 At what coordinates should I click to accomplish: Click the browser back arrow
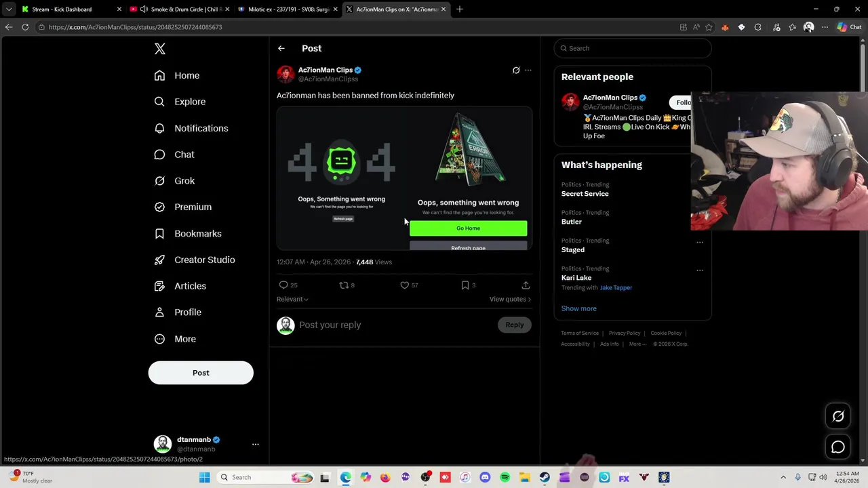[9, 27]
